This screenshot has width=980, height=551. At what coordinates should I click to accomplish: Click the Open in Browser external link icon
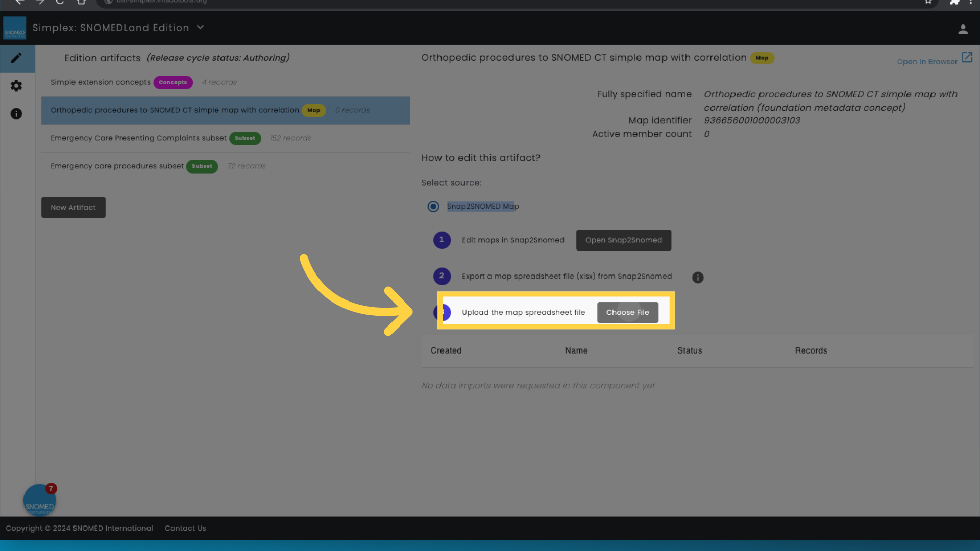[967, 57]
